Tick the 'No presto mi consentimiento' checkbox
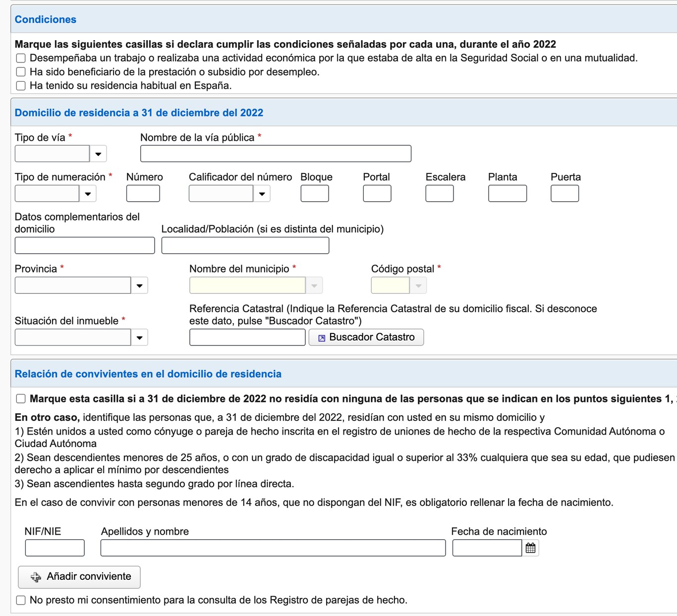Image resolution: width=677 pixels, height=616 pixels. 21,600
